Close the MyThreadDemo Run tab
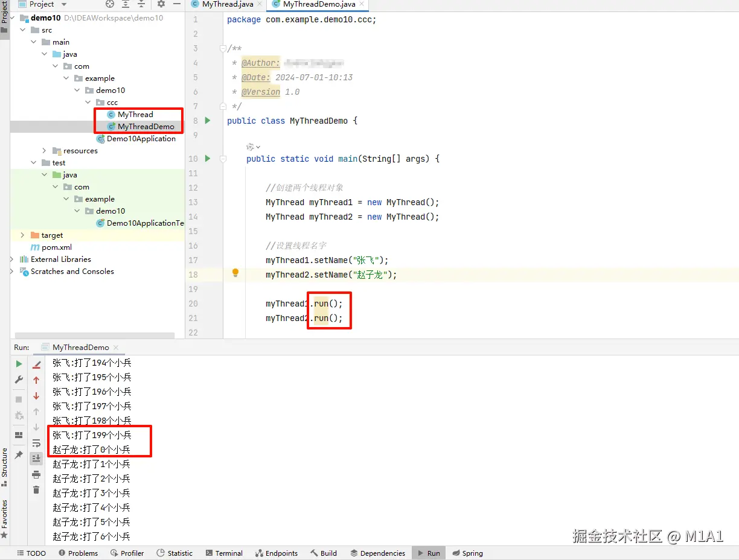Viewport: 739px width, 560px height. coord(116,348)
